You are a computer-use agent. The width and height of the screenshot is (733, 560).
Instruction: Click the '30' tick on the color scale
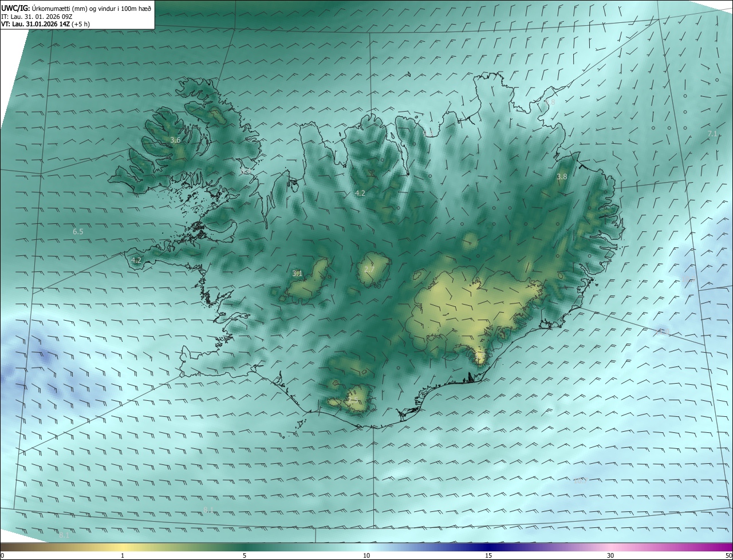point(610,555)
